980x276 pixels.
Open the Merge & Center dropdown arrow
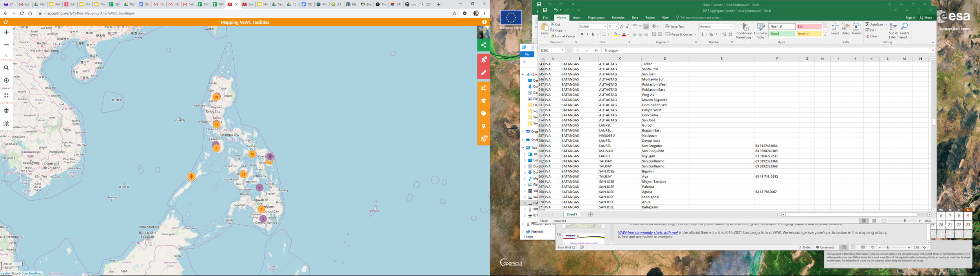695,35
